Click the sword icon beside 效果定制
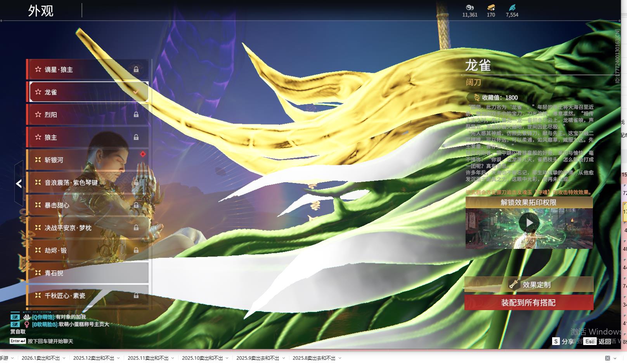 514,284
